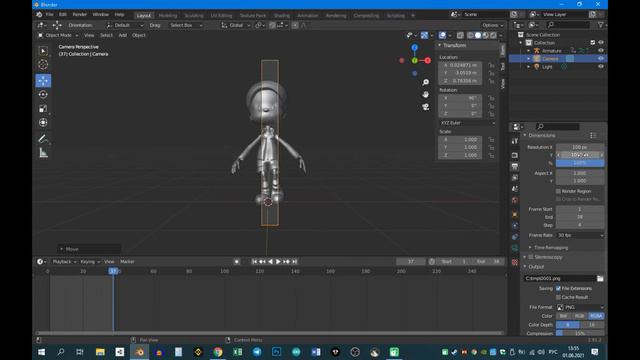Select the Scale tool

click(x=43, y=108)
